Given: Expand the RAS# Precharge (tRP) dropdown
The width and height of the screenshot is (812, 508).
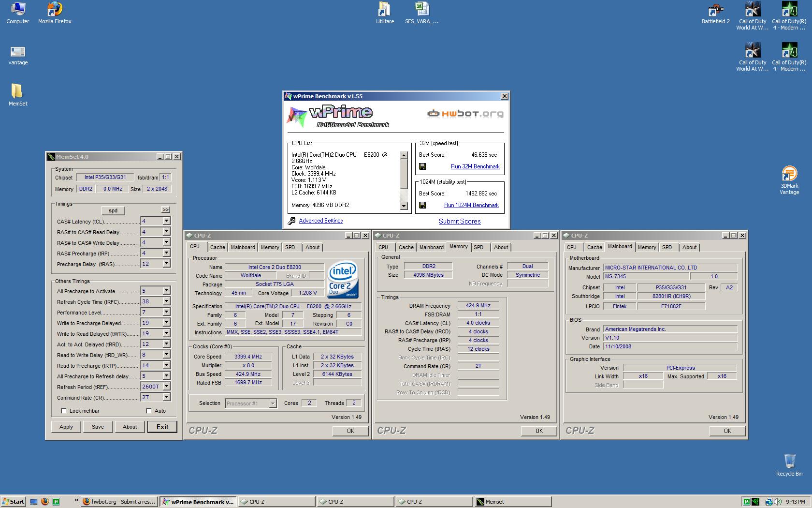Looking at the screenshot, I should point(166,253).
